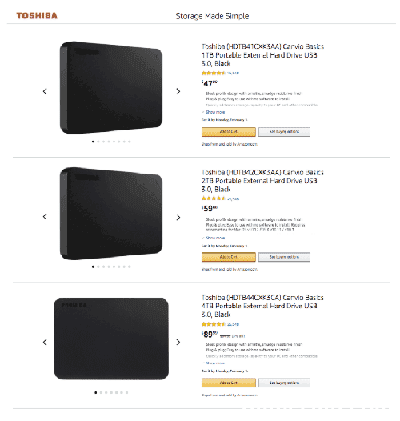Screen dimensions: 400x421
Task: Expand Show more for 1TB drive
Action: click(214, 112)
